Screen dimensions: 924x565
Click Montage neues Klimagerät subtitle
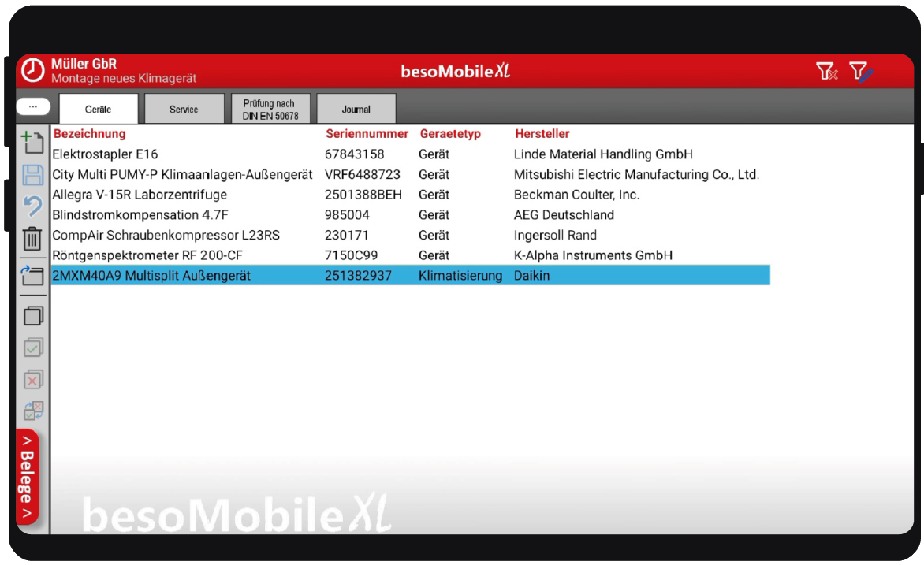(124, 78)
